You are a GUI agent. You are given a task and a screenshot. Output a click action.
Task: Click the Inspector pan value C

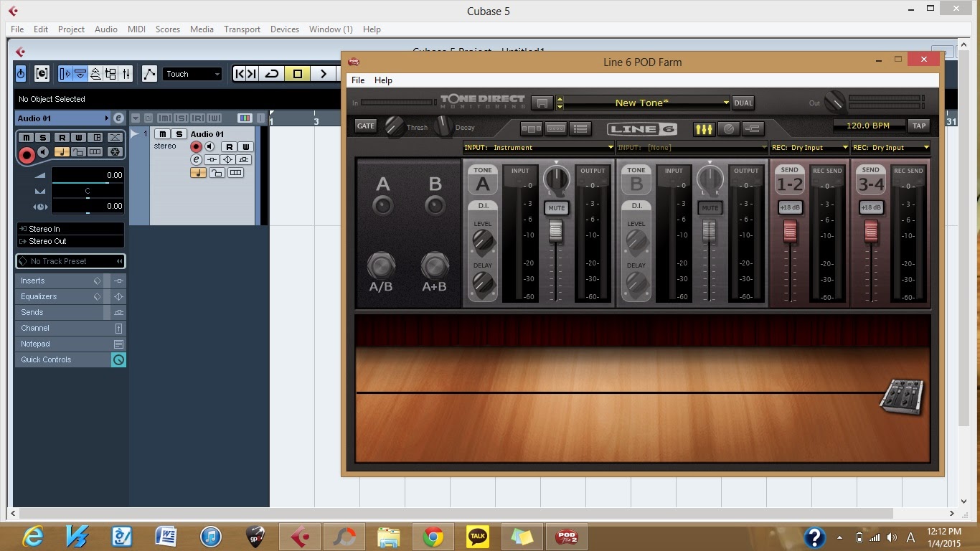tap(88, 191)
